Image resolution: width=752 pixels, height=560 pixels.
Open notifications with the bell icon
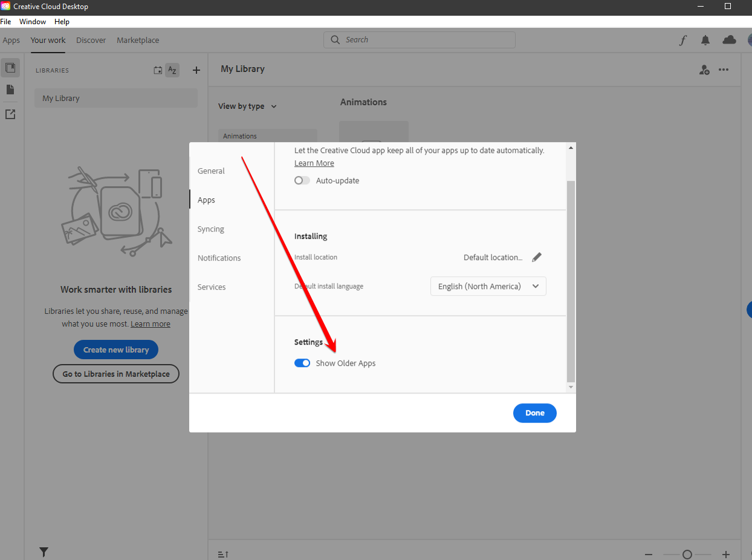(x=705, y=40)
